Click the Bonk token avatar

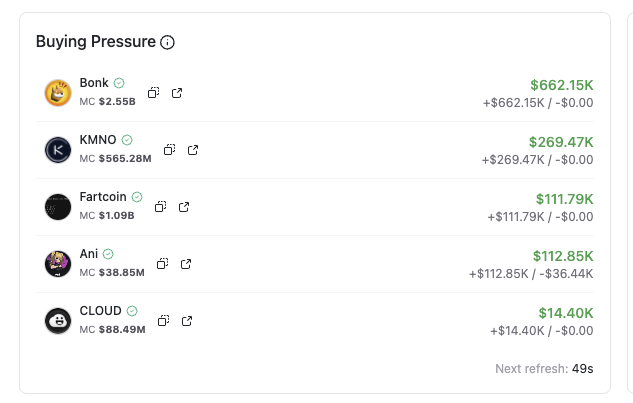click(58, 93)
